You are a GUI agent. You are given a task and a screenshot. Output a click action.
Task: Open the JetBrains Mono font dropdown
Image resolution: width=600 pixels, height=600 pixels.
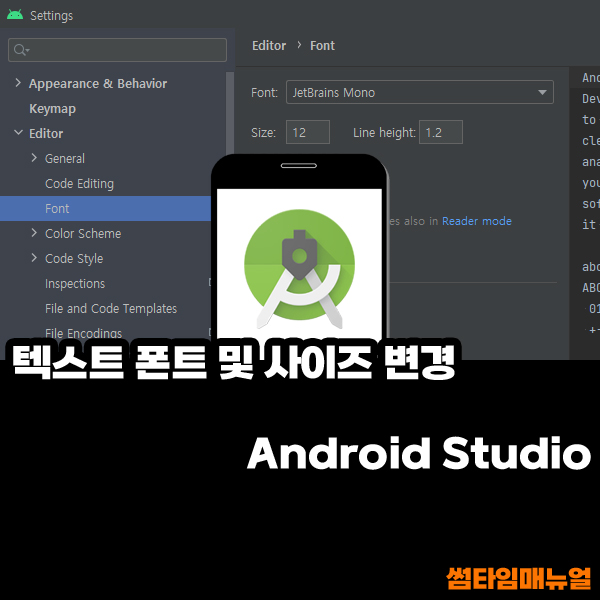[x=419, y=92]
